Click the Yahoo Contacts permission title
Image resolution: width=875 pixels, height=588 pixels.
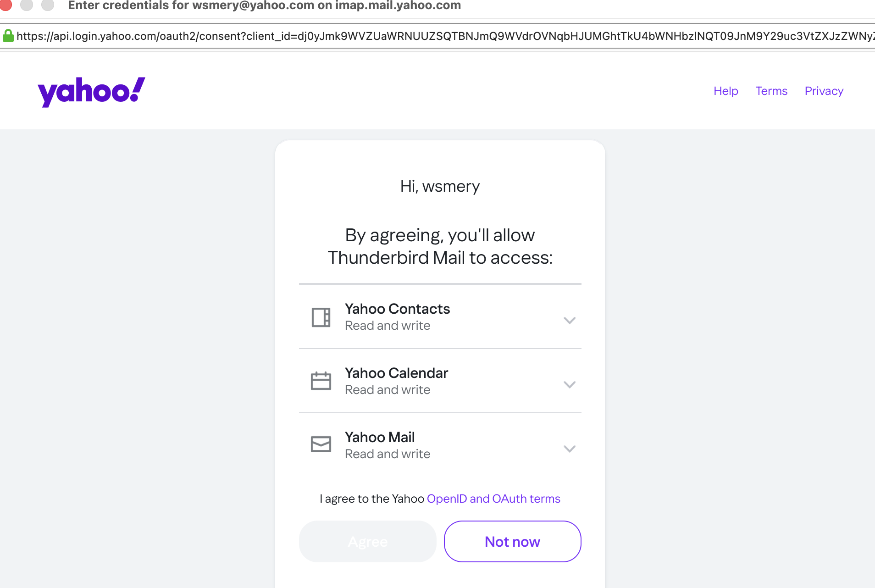(x=397, y=309)
